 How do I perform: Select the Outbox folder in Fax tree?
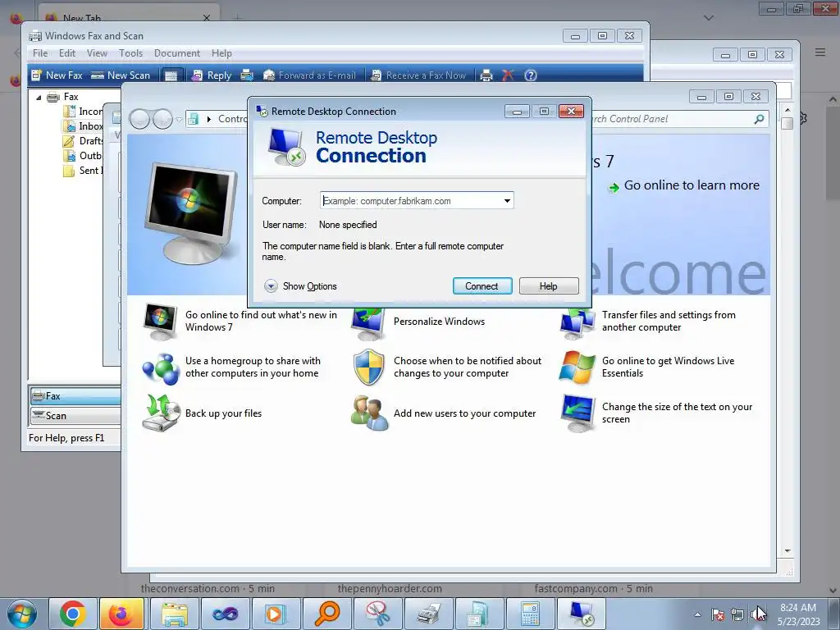point(84,155)
